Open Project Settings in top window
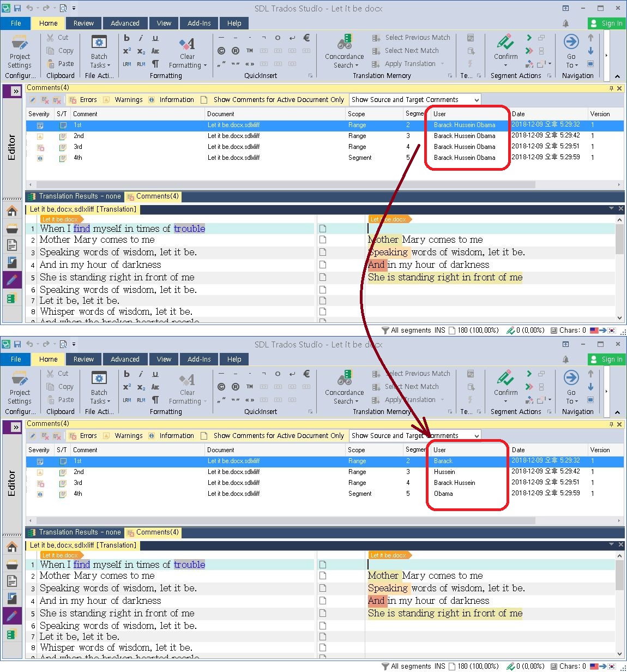 20,52
